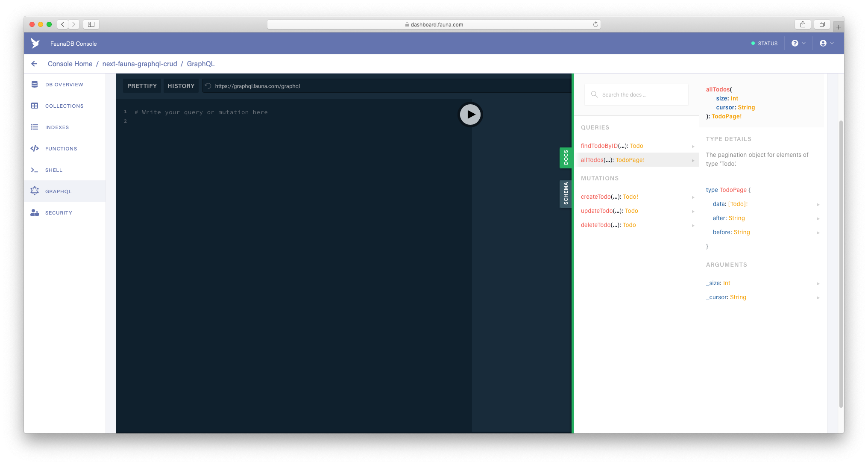
Task: Run the GraphQL query with the play button
Action: (x=470, y=114)
